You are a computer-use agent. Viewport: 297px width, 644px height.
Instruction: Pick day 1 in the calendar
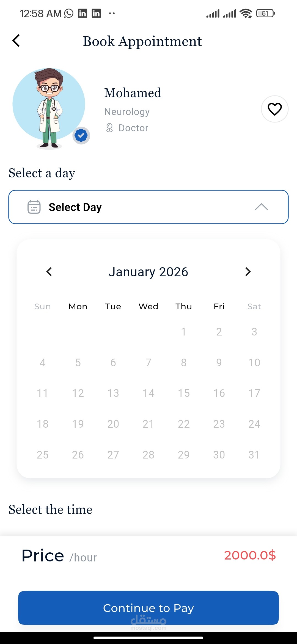point(184,332)
